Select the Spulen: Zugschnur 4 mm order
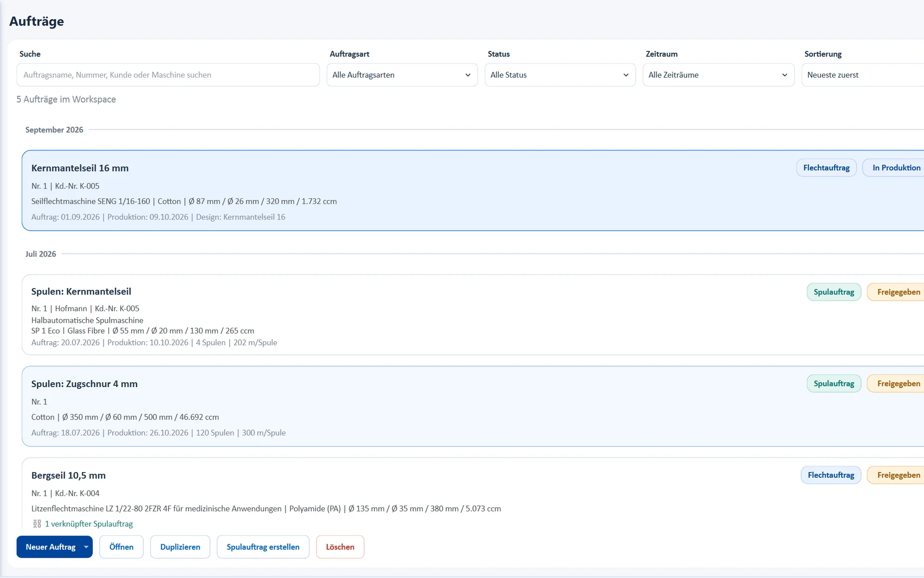 473,406
